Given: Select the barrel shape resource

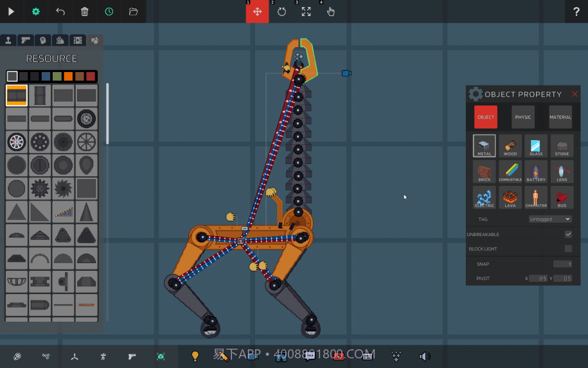Looking at the screenshot, I should [x=40, y=95].
